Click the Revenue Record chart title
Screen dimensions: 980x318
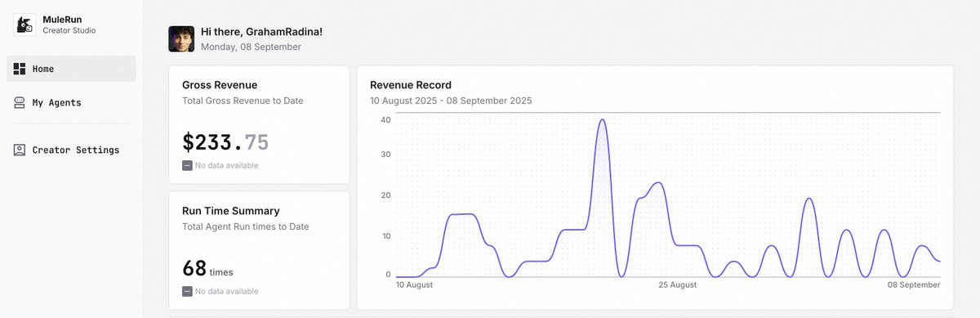point(411,85)
